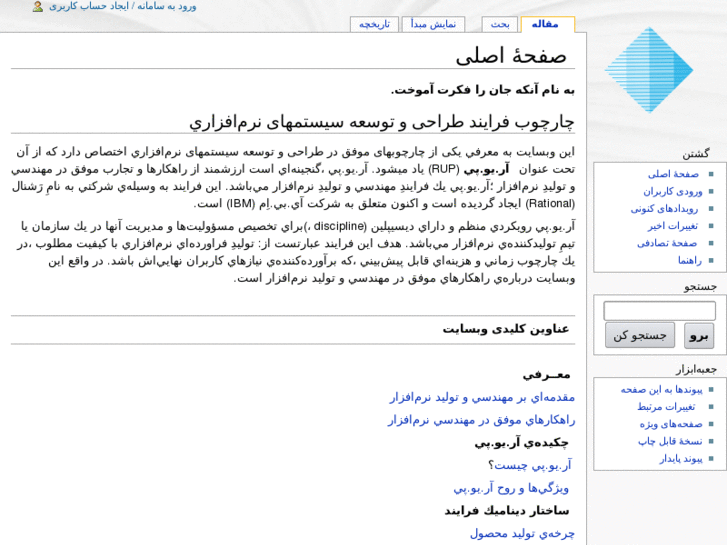Open نسخهٔ قابل چاپ toolbox link
The width and height of the screenshot is (727, 545).
670,441
